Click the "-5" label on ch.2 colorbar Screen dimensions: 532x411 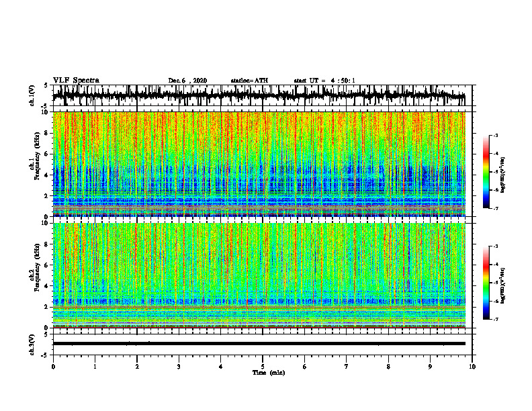(495, 283)
